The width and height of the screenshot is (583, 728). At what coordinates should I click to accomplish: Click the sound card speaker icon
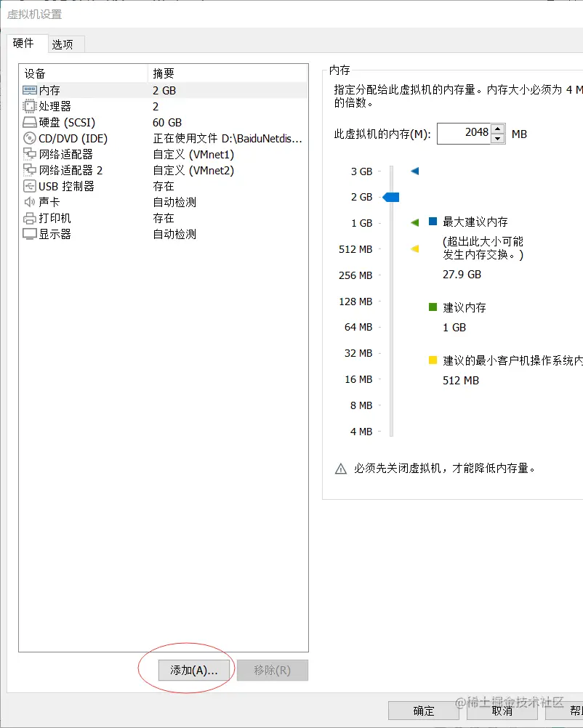pyautogui.click(x=29, y=202)
